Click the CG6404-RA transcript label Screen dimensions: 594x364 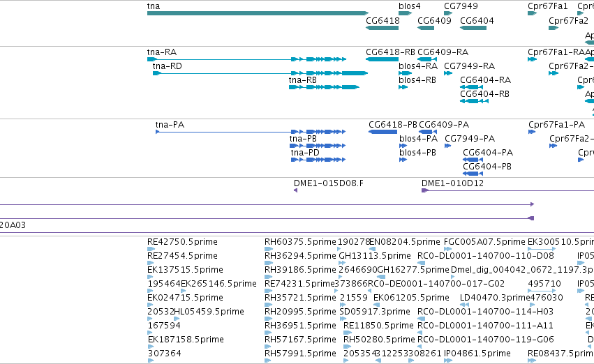(x=485, y=79)
